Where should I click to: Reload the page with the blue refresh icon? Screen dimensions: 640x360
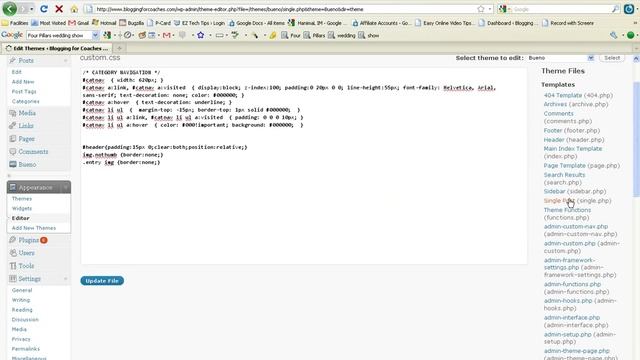coord(44,9)
